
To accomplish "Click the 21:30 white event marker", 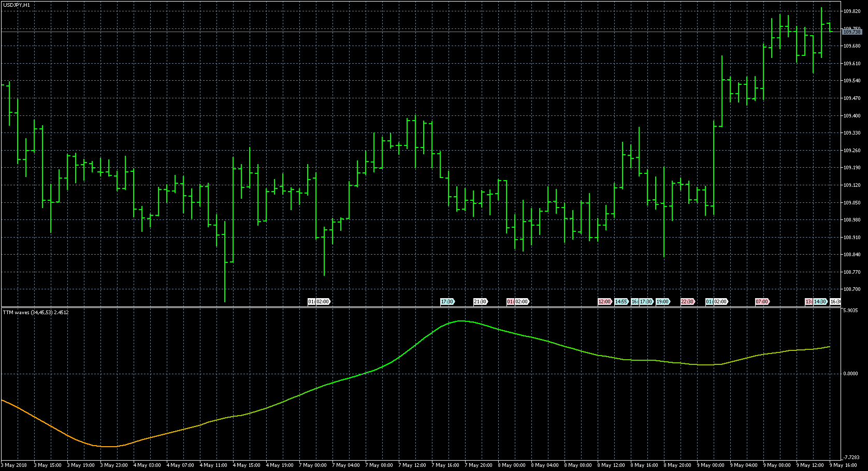I will (x=480, y=302).
